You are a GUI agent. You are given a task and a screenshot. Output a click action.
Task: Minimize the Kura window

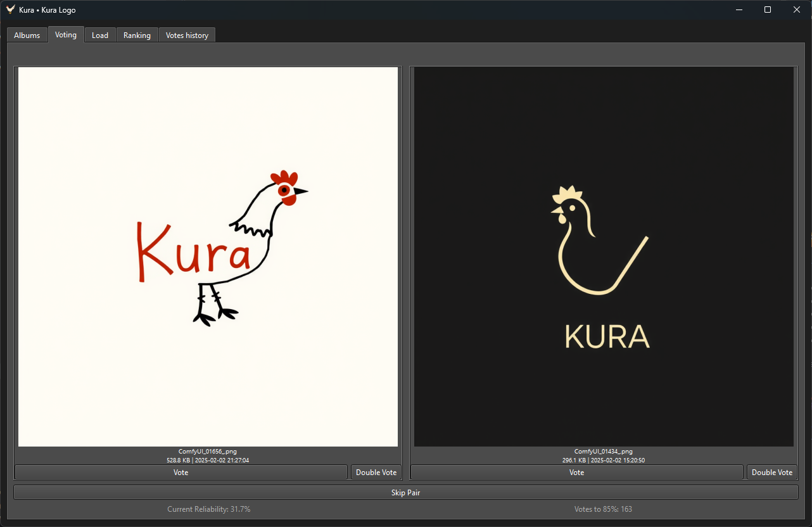pyautogui.click(x=739, y=10)
